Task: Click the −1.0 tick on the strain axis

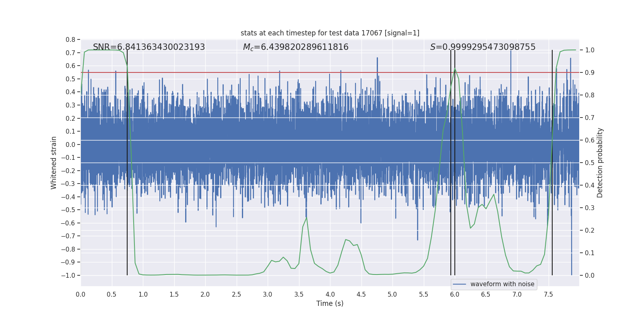Action: (68, 275)
